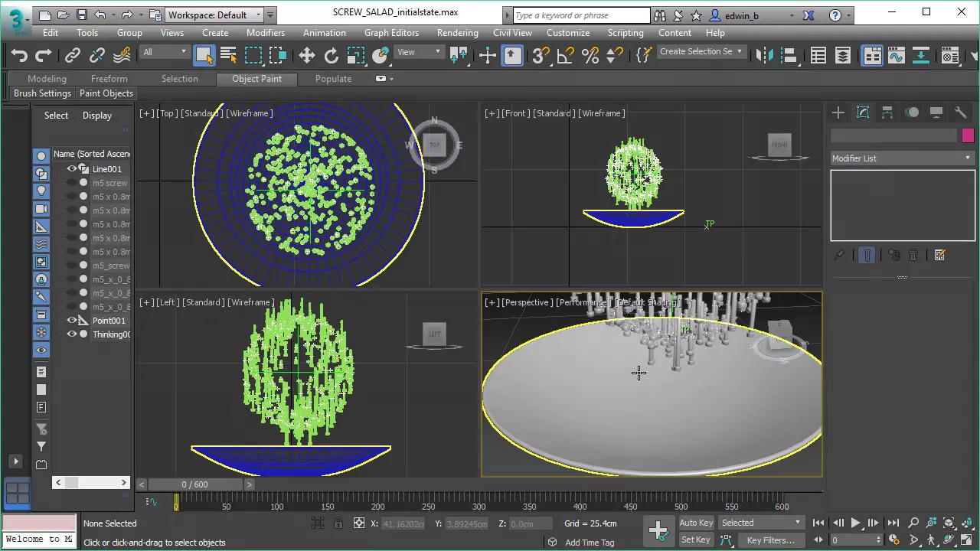Activate the Select and Move tool
The width and height of the screenshot is (980, 551).
[x=307, y=55]
